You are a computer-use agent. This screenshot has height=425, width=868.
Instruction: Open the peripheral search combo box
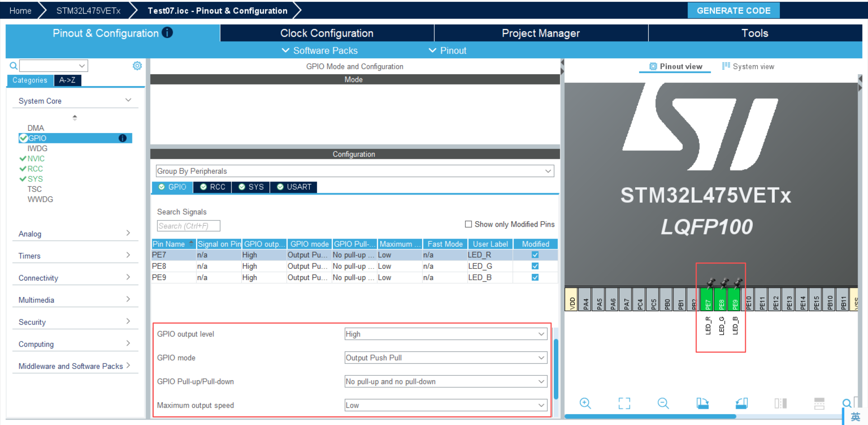point(54,66)
